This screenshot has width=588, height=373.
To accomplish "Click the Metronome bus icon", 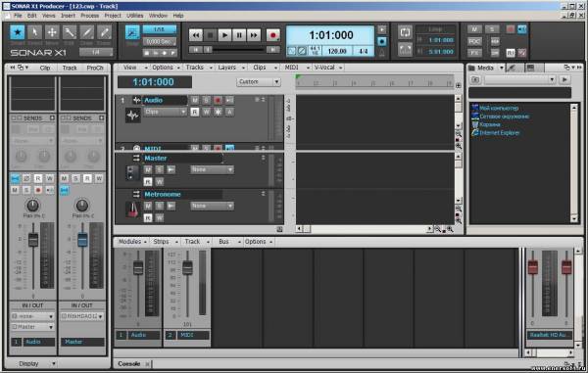I will coord(132,210).
